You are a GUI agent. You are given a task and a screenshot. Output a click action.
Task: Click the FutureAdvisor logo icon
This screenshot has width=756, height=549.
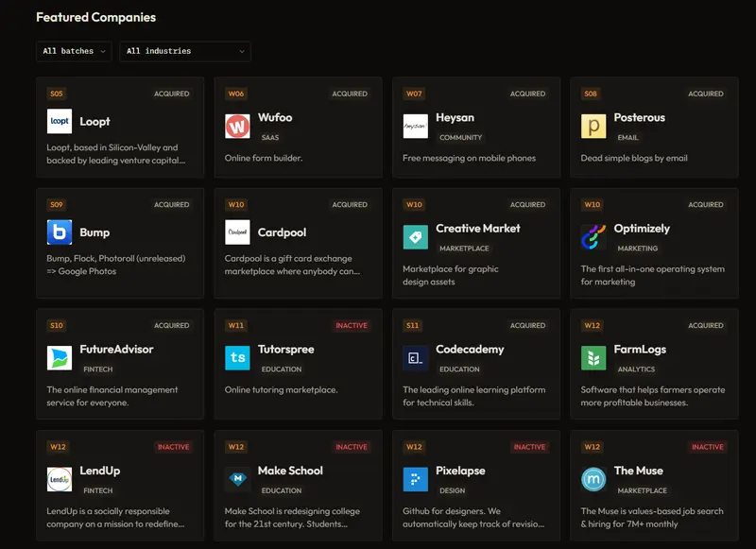coord(60,358)
